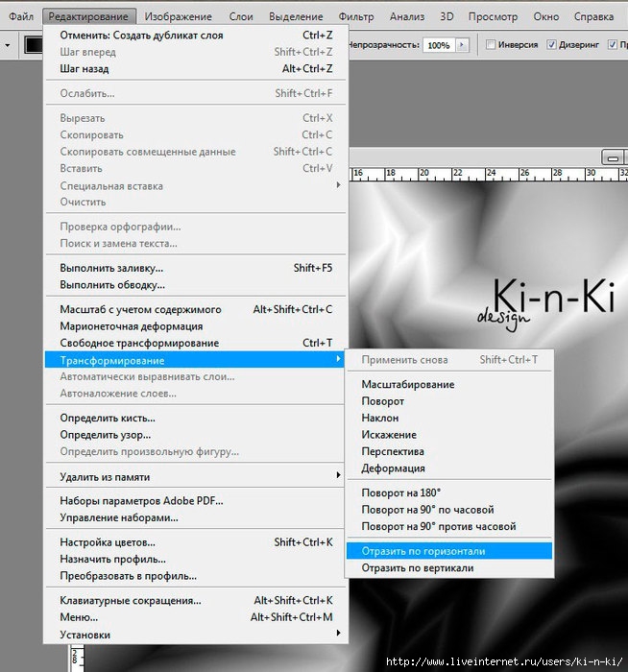Choose Перспектива in the transform submenu
This screenshot has height=672, width=628.
[449, 451]
